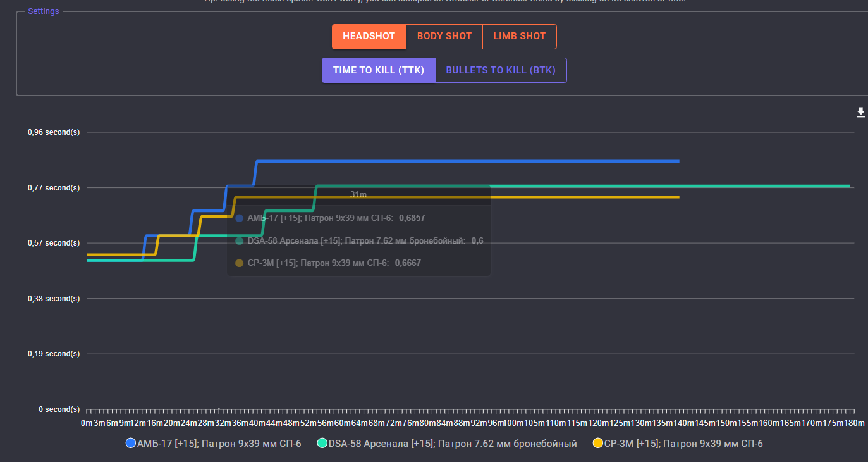The height and width of the screenshot is (462, 868).
Task: Click the 0,96 second(s) axis label
Action: (54, 132)
